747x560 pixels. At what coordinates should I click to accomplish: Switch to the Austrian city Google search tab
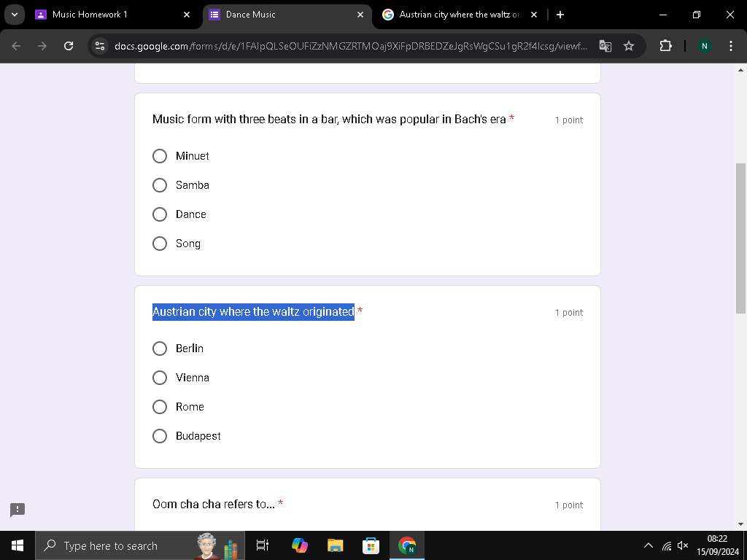(x=460, y=15)
